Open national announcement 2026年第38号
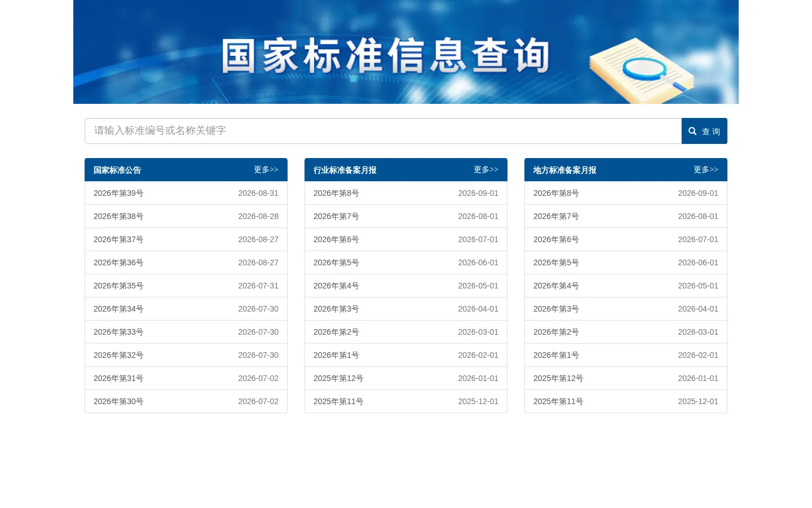 pyautogui.click(x=118, y=216)
